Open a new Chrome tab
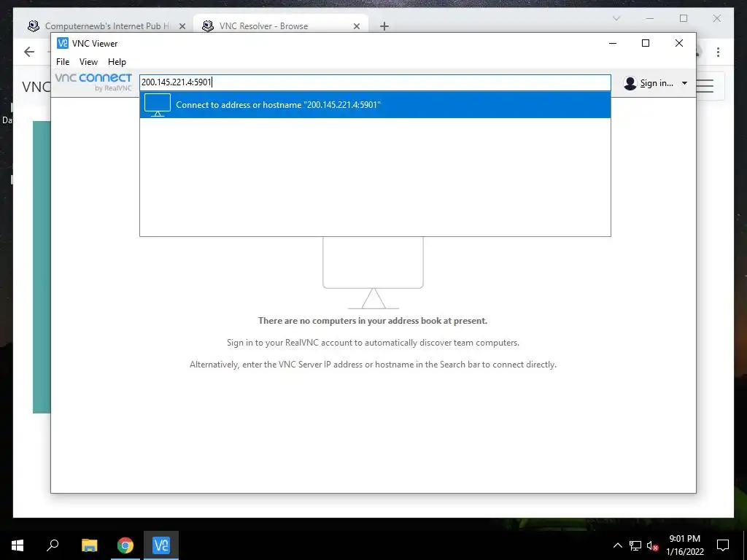The width and height of the screenshot is (747, 560). click(x=384, y=26)
